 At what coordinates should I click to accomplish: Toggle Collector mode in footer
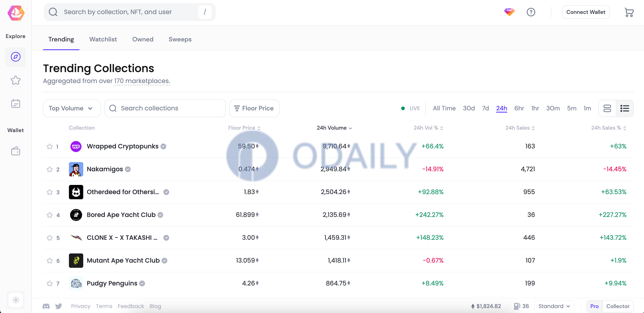[x=618, y=306]
